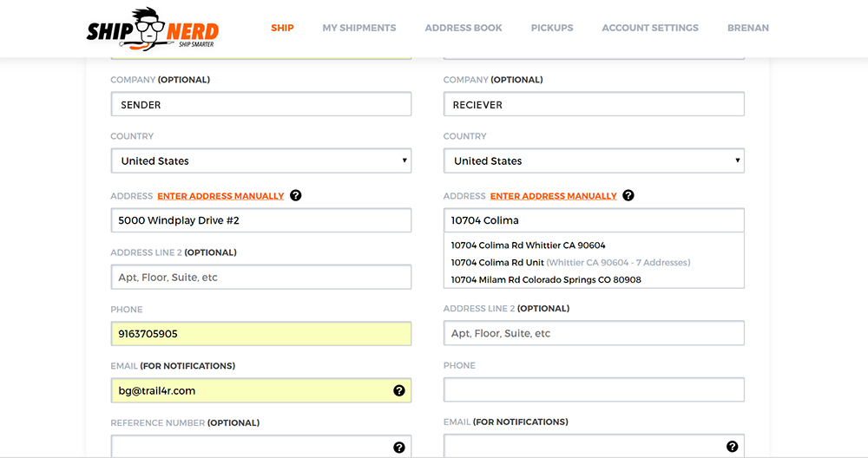This screenshot has height=458, width=868.
Task: Click sender Enter Address Manually link
Action: coord(220,196)
